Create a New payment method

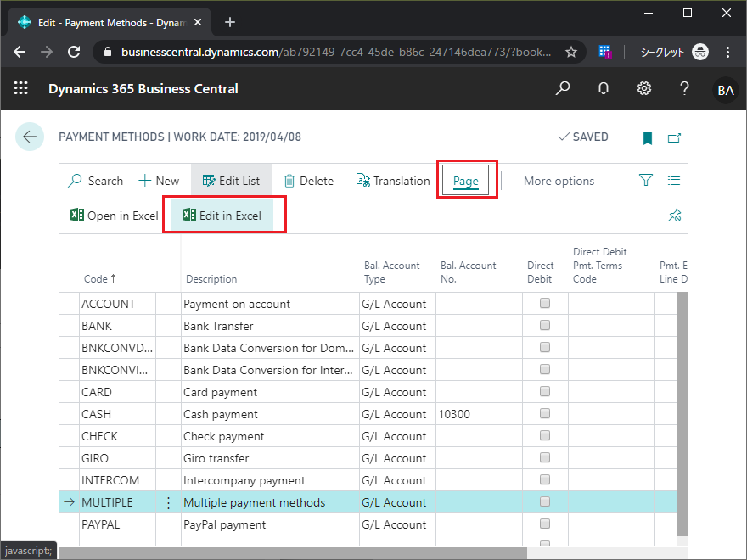tap(159, 181)
